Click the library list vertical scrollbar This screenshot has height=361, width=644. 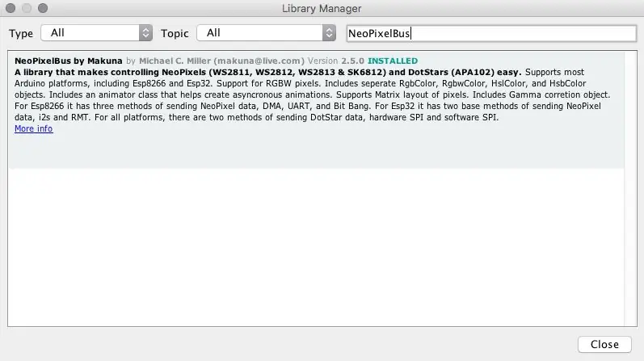click(x=630, y=189)
